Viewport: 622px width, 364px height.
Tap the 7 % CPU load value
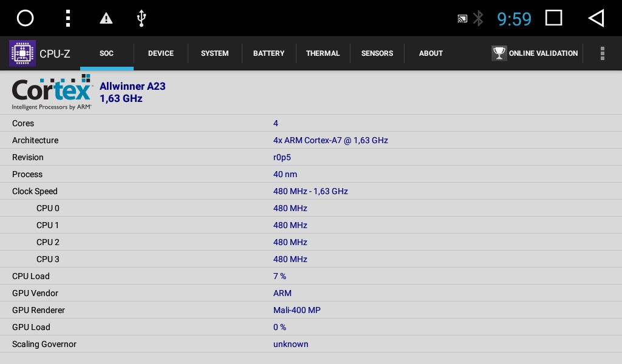[279, 277]
